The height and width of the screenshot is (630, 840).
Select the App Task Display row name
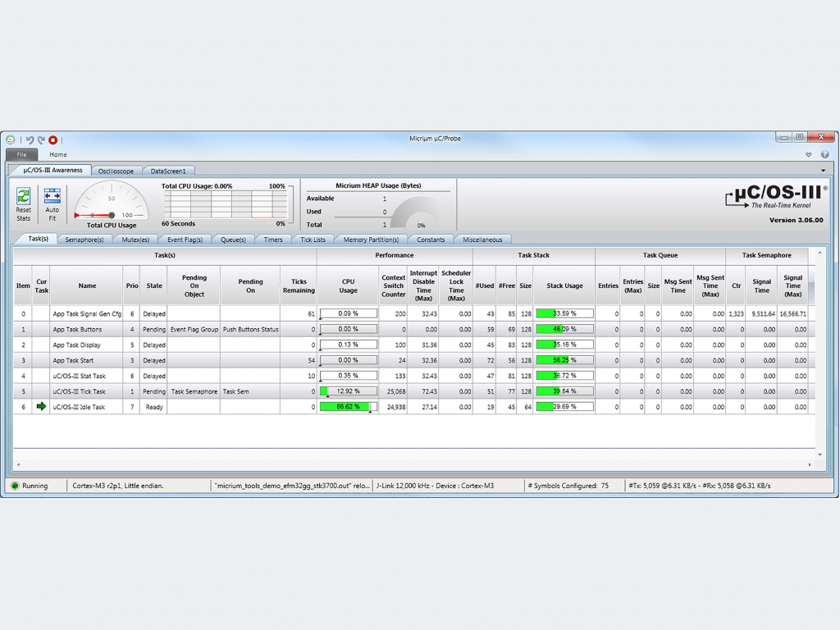click(76, 345)
